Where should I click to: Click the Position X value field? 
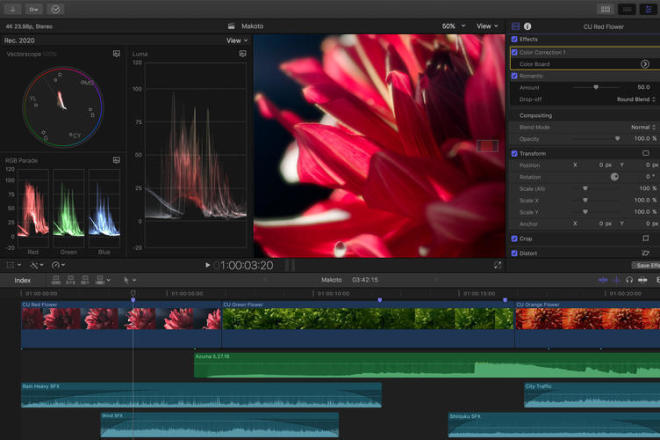click(x=605, y=165)
